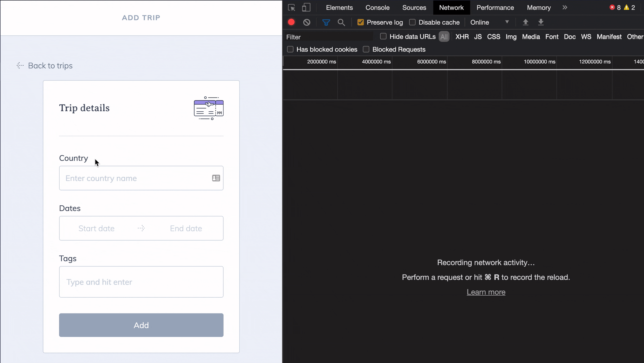Click the import HAR upload arrow icon
The height and width of the screenshot is (363, 644).
click(525, 22)
